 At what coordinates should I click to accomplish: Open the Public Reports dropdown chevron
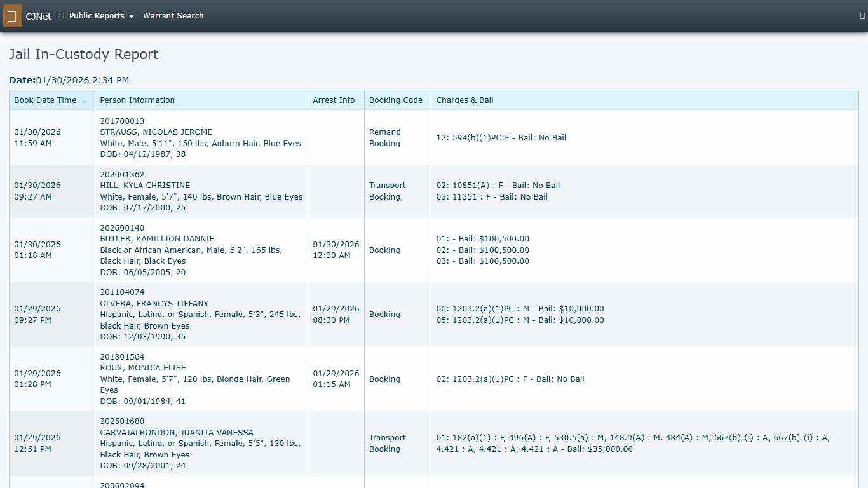point(131,16)
